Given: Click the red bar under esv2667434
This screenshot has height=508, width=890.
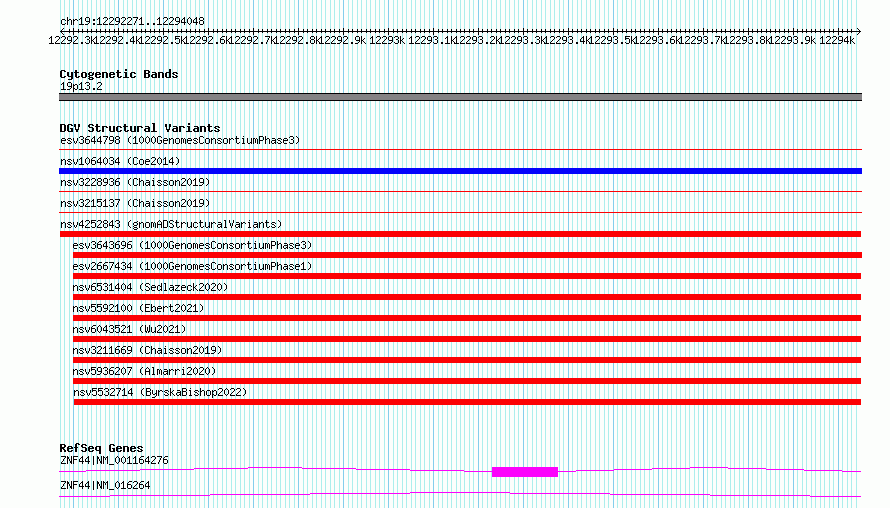Looking at the screenshot, I should click(467, 276).
